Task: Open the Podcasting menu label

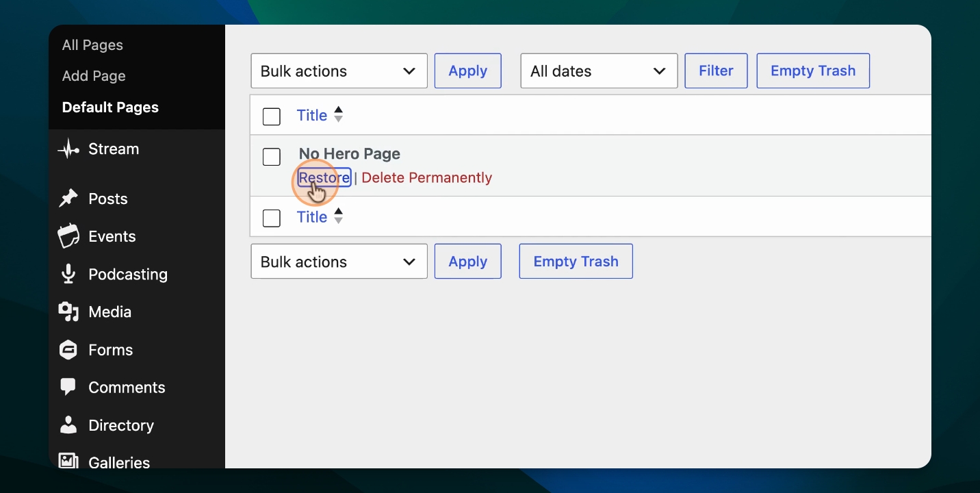Action: [x=128, y=274]
